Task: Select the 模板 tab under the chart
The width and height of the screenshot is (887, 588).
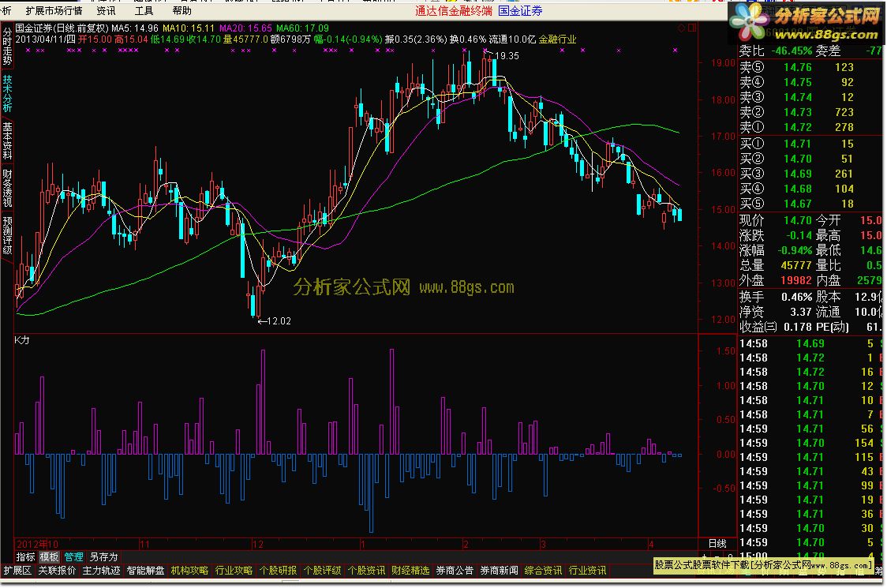Action: (49, 557)
